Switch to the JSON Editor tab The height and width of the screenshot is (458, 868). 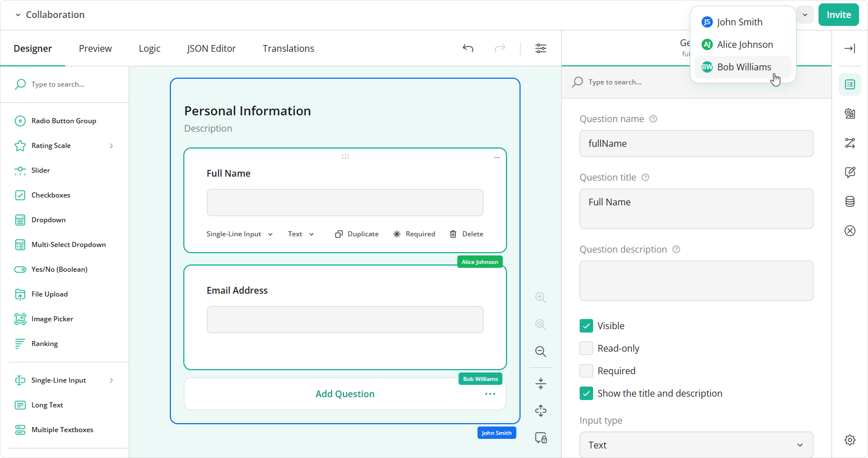tap(211, 48)
